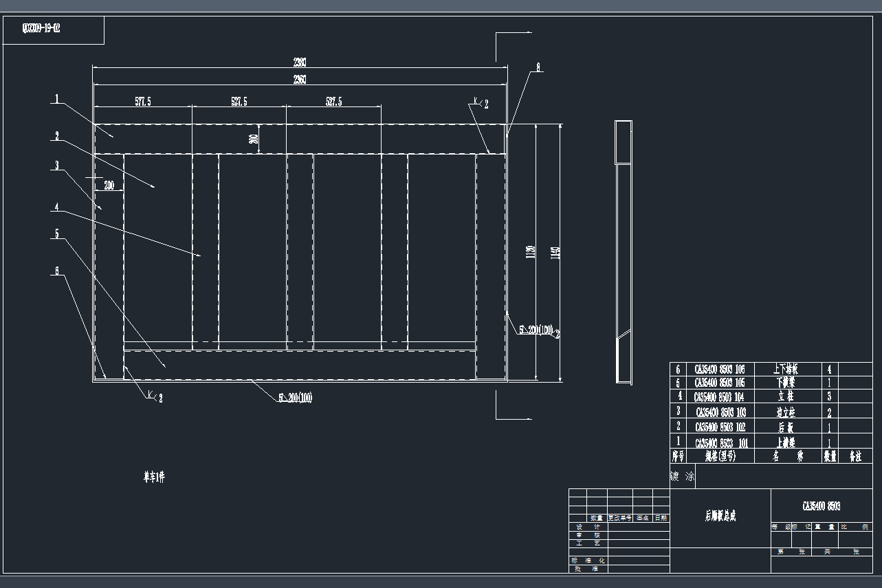Select the side view profile drawing

pyautogui.click(x=623, y=251)
